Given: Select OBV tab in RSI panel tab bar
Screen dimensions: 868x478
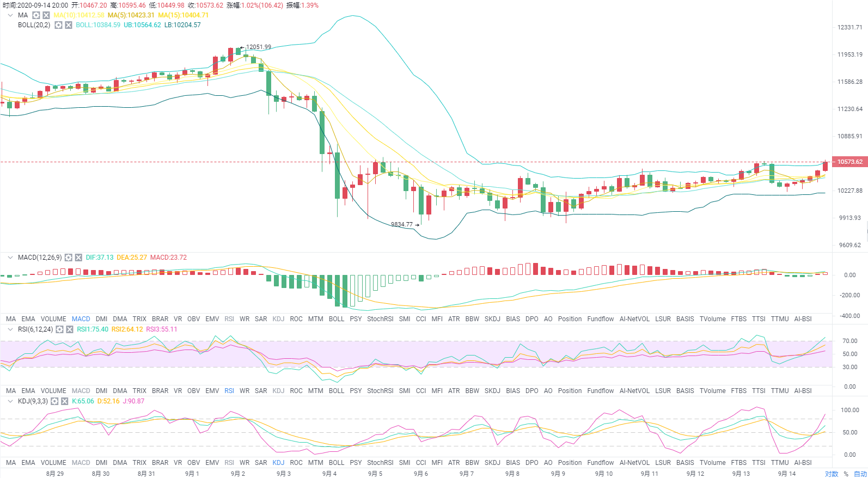Looking at the screenshot, I should coord(193,391).
